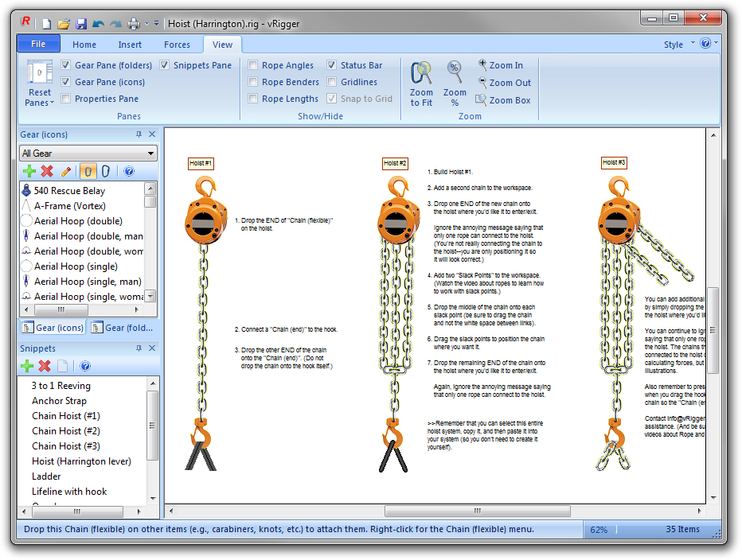Open the All Gear filter dropdown

pos(150,153)
